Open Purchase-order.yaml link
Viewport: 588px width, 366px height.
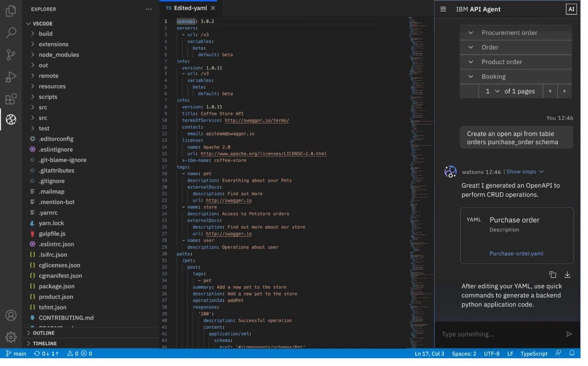516,253
